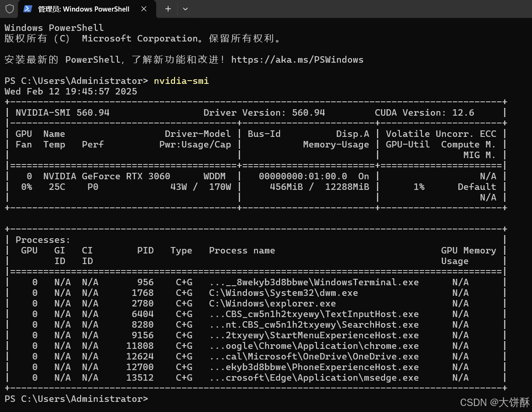
Task: Expand the new tab profile dropdown
Action: point(185,9)
